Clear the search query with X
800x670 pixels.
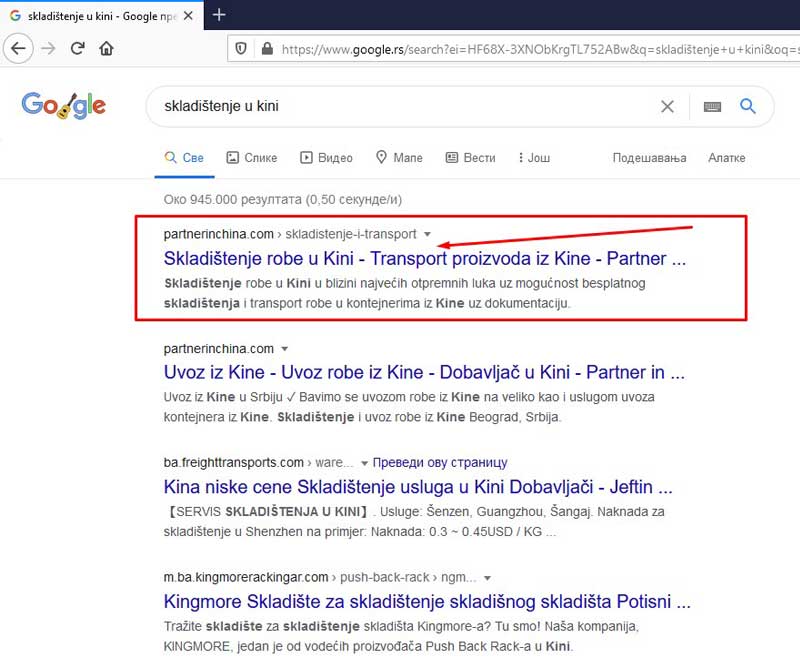667,106
